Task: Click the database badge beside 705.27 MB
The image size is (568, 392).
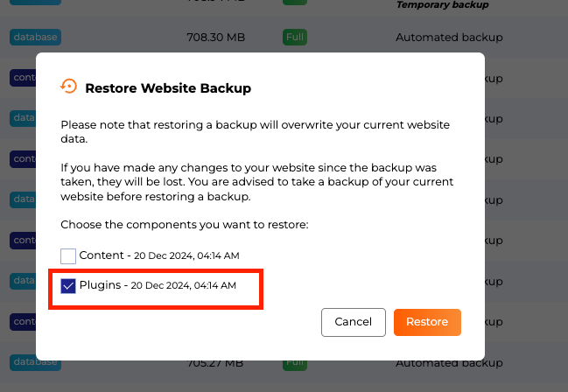Action: click(x=36, y=361)
